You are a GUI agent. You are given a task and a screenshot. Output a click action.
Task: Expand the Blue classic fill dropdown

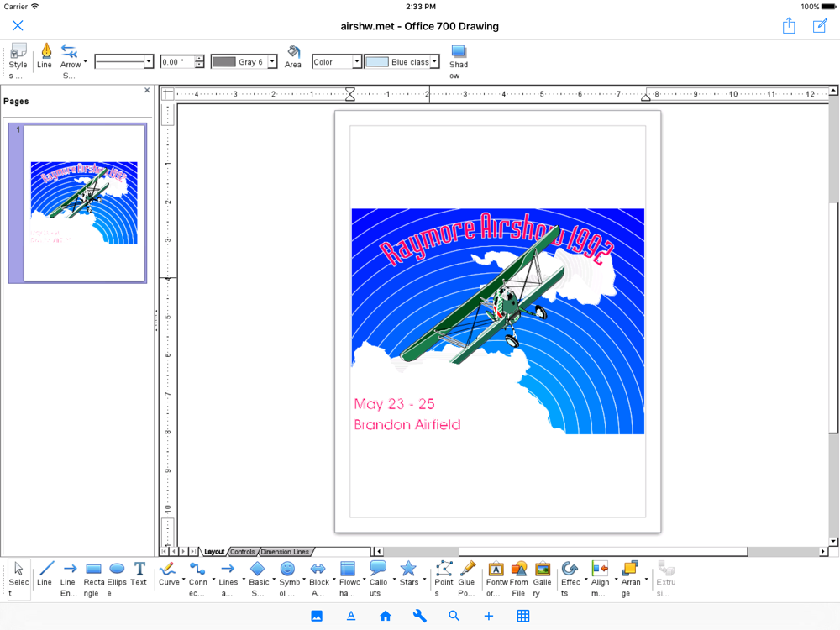click(x=434, y=62)
